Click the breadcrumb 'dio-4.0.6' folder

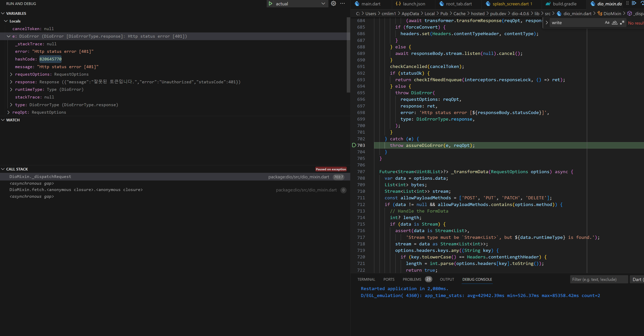pyautogui.click(x=520, y=13)
